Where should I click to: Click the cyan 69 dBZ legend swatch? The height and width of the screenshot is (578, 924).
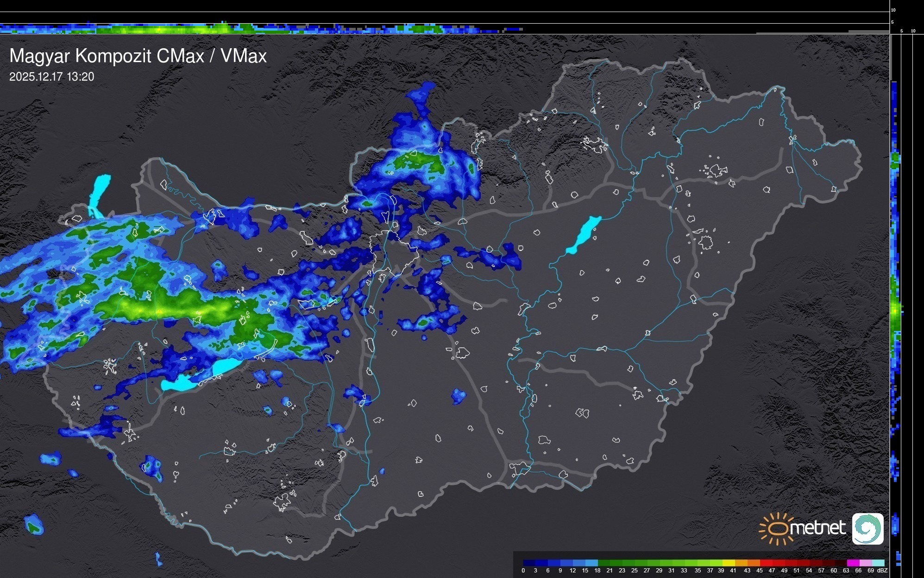pyautogui.click(x=878, y=563)
